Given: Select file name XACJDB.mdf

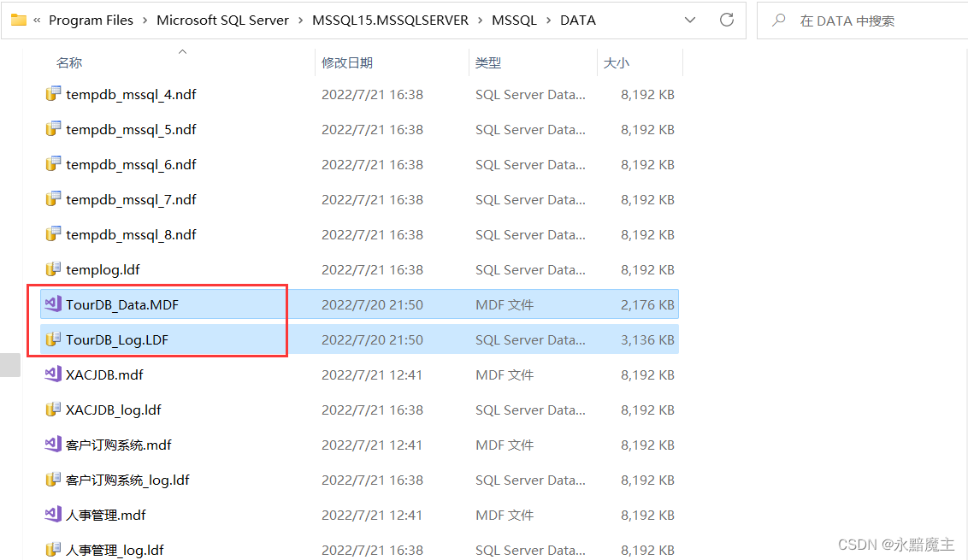Looking at the screenshot, I should pos(104,374).
